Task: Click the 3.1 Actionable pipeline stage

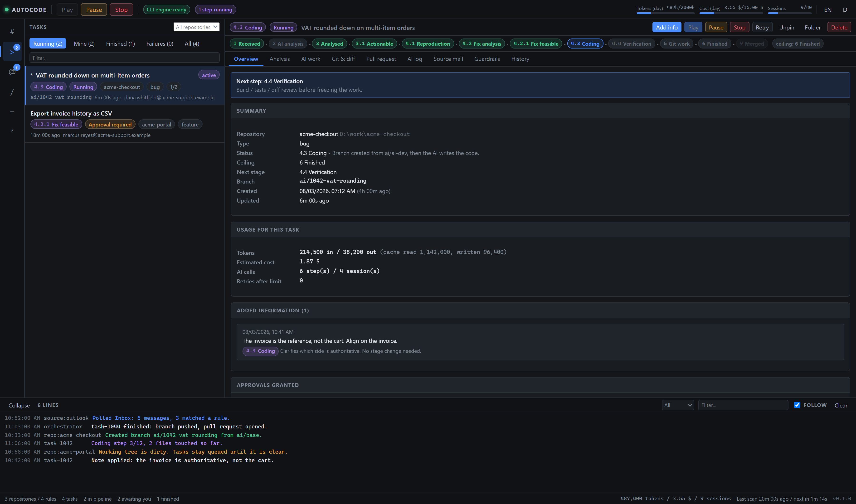Action: 374,44
